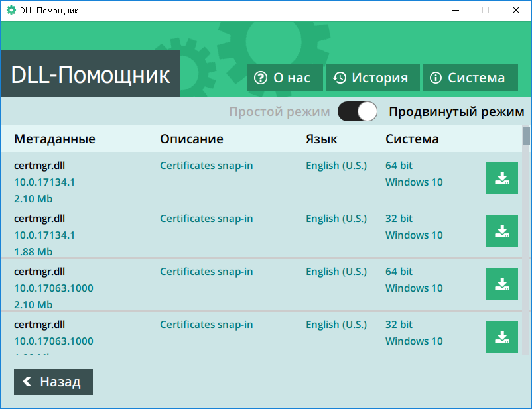Click the Описание column header

(x=192, y=139)
